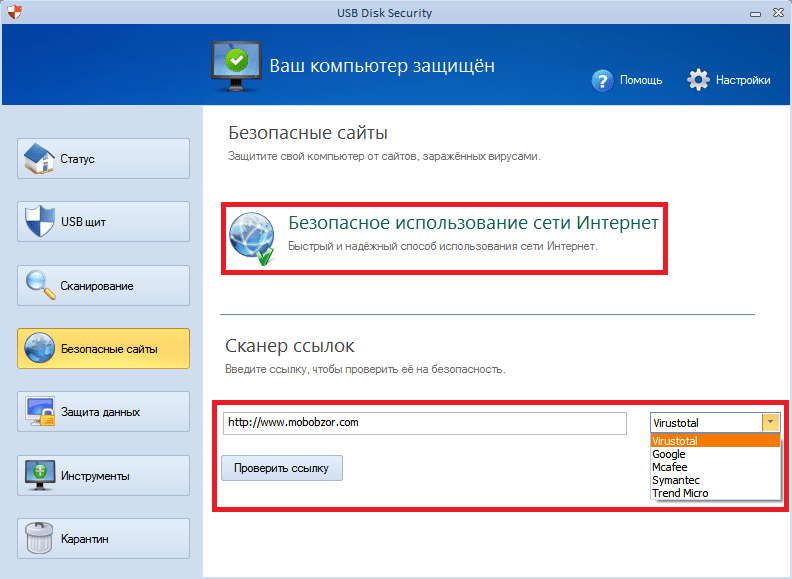Close the USB Disk Security window
The image size is (792, 579).
tap(778, 13)
